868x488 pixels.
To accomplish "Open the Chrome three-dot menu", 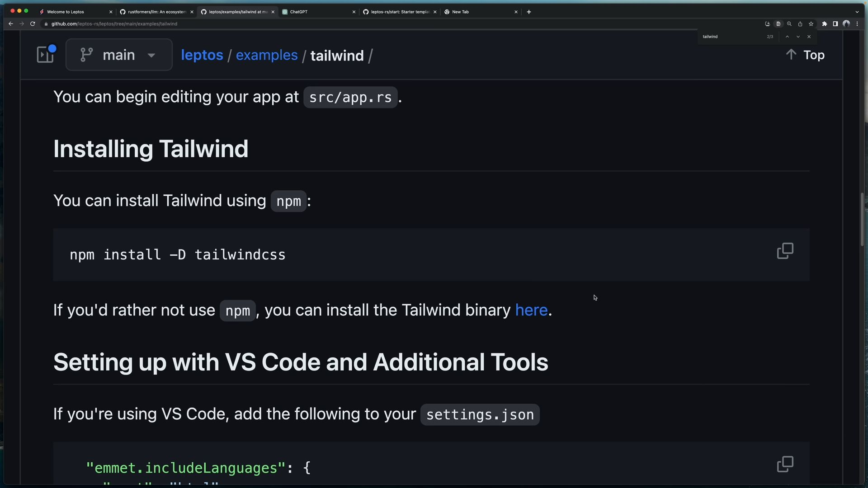I will [857, 24].
